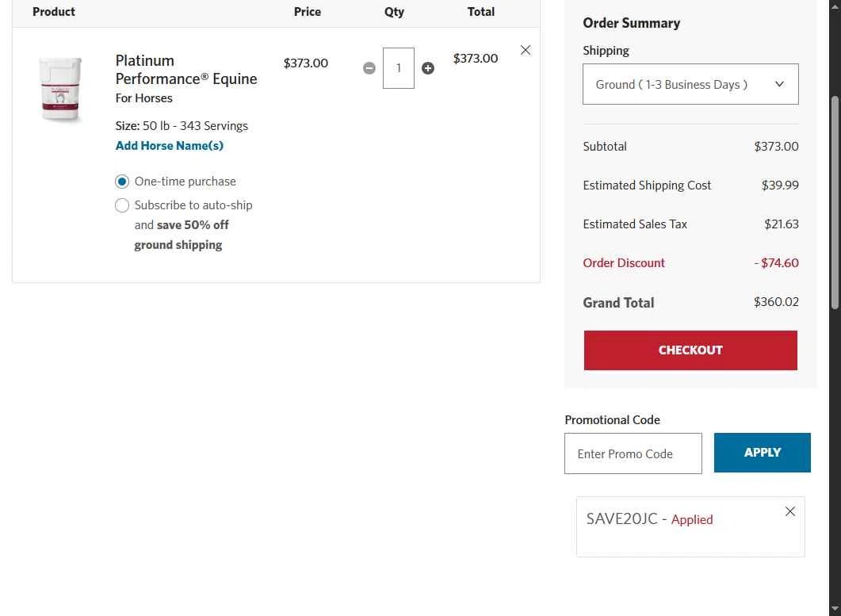Click the Order Discount value - $74.60

(776, 263)
